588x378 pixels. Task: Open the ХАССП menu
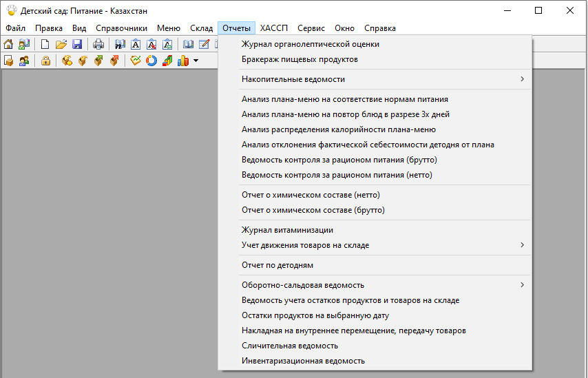point(274,28)
